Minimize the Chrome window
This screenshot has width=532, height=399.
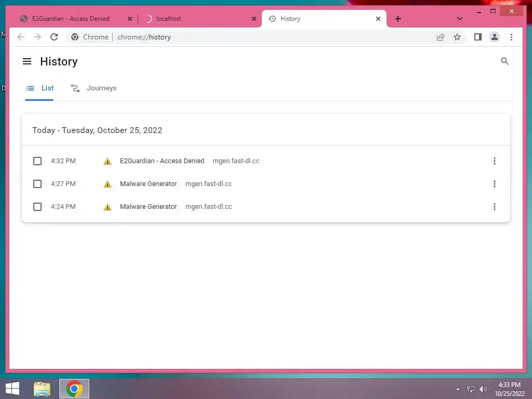pyautogui.click(x=478, y=12)
